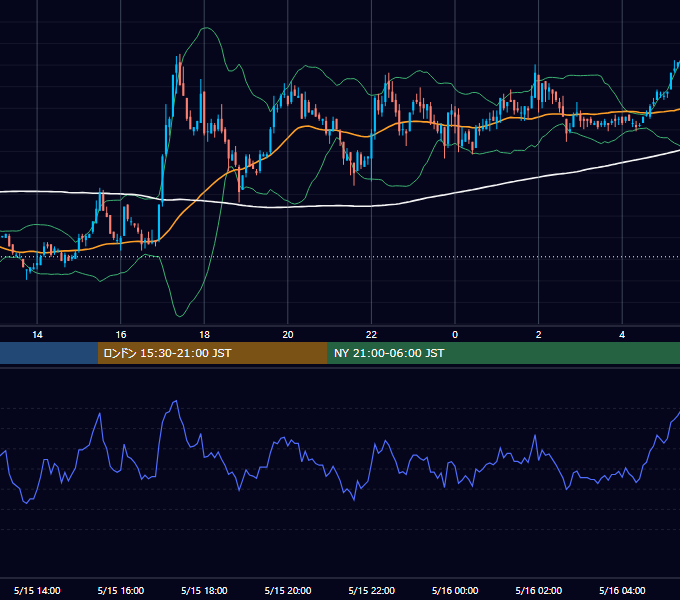The image size is (680, 600).
Task: Click the 14 hour axis label
Action: (x=37, y=335)
